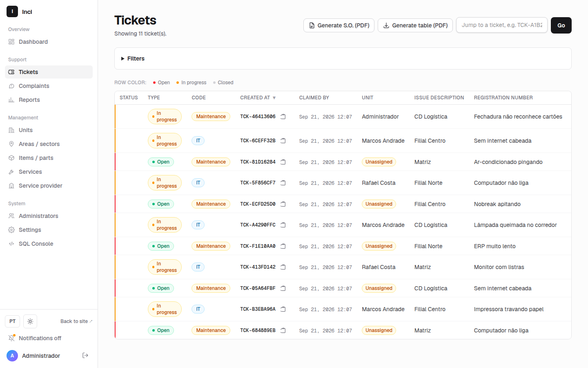Click the Go button
The width and height of the screenshot is (588, 368).
[561, 25]
